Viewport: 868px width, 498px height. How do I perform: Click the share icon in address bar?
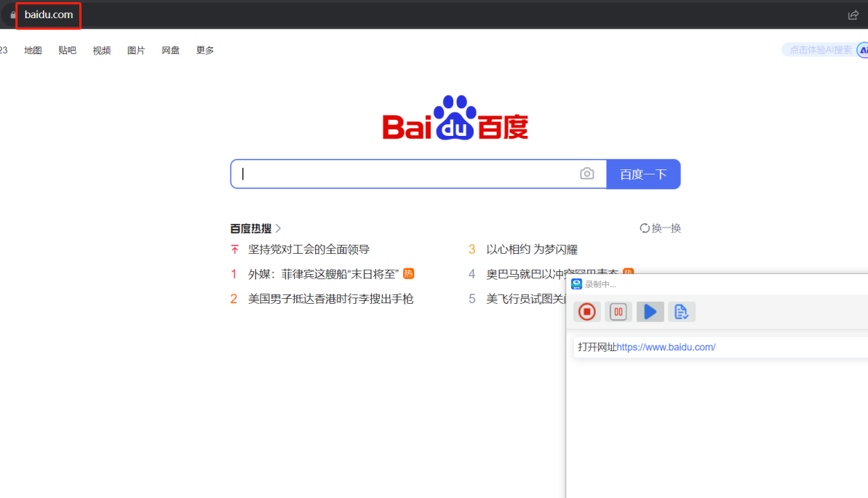(x=853, y=15)
